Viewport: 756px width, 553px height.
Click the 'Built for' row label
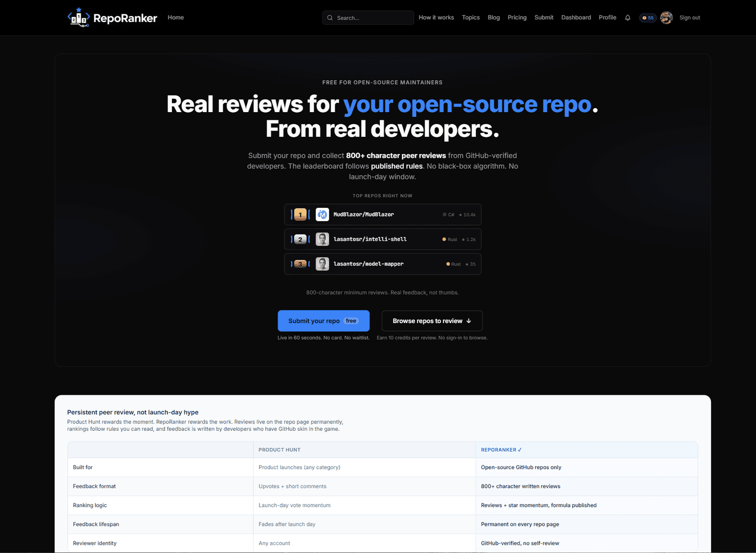[83, 467]
